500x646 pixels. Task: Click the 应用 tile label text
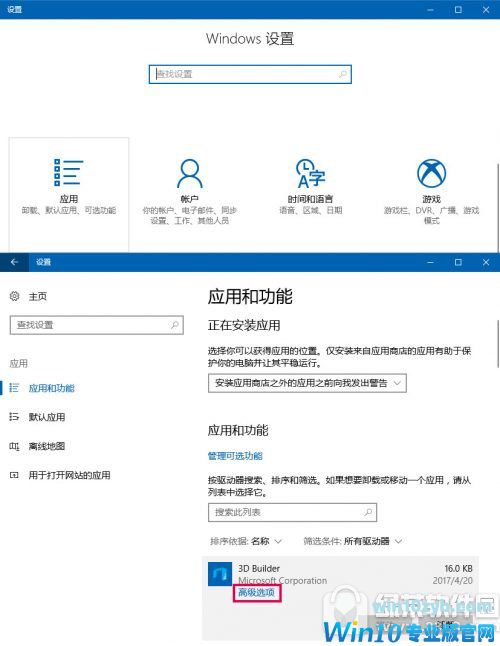coord(68,199)
